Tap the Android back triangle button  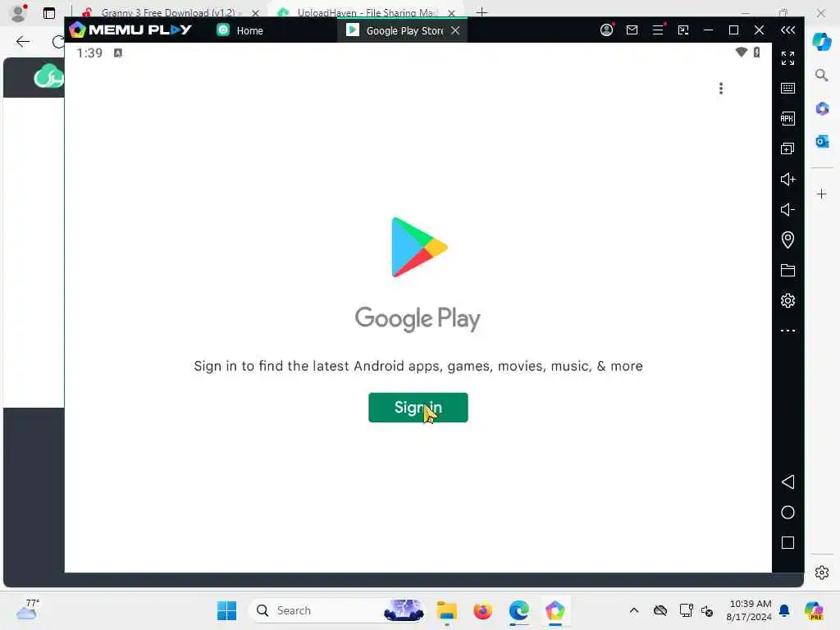[787, 482]
